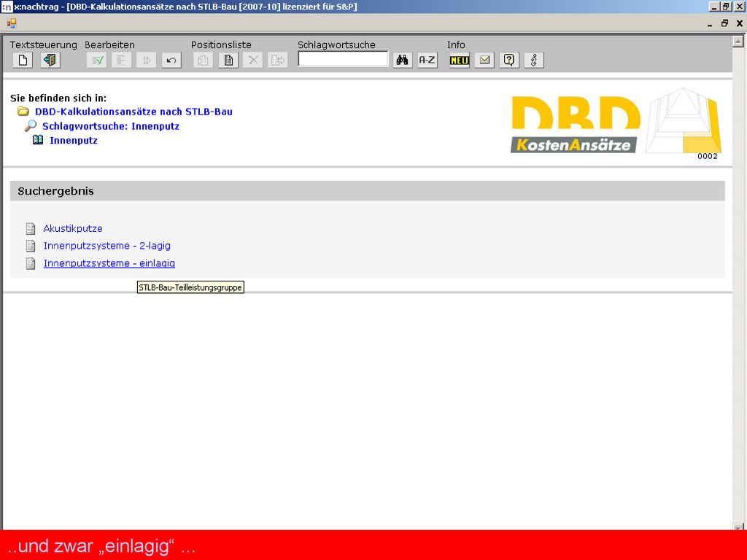Open Innenputzsysteme - einlagig result
The height and width of the screenshot is (560, 747).
click(x=109, y=263)
